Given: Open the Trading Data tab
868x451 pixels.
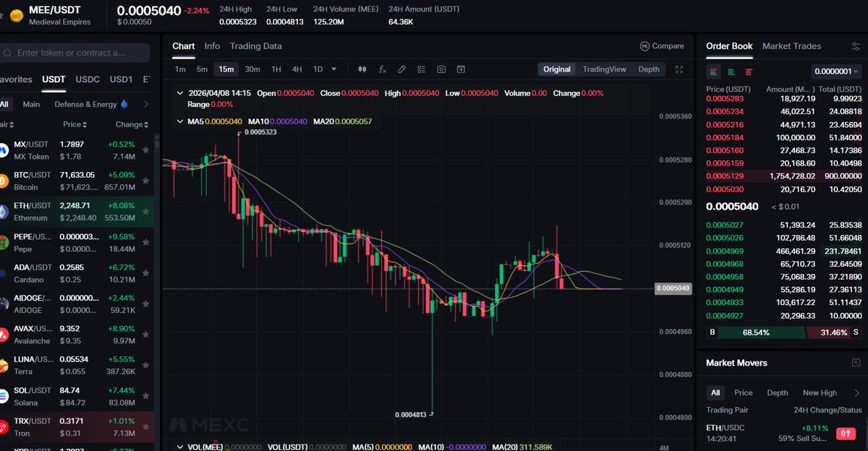Looking at the screenshot, I should 256,46.
